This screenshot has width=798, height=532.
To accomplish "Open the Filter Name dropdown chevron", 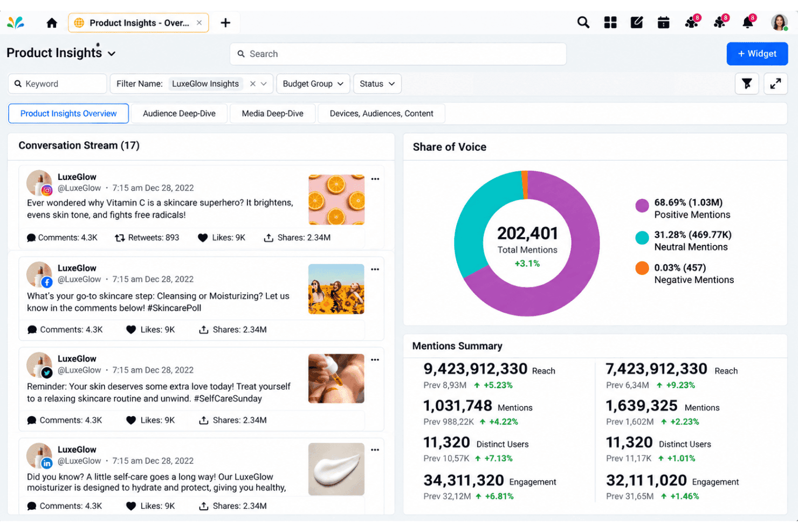I will click(x=264, y=84).
